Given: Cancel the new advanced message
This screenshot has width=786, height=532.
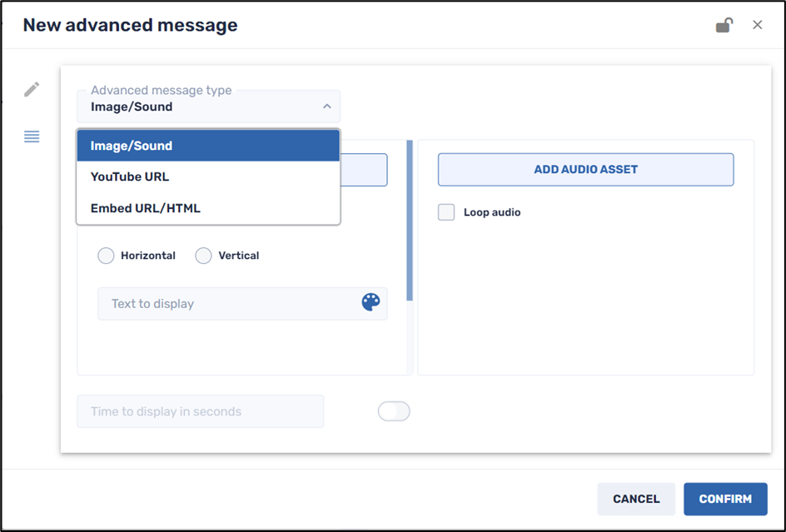Looking at the screenshot, I should (635, 499).
